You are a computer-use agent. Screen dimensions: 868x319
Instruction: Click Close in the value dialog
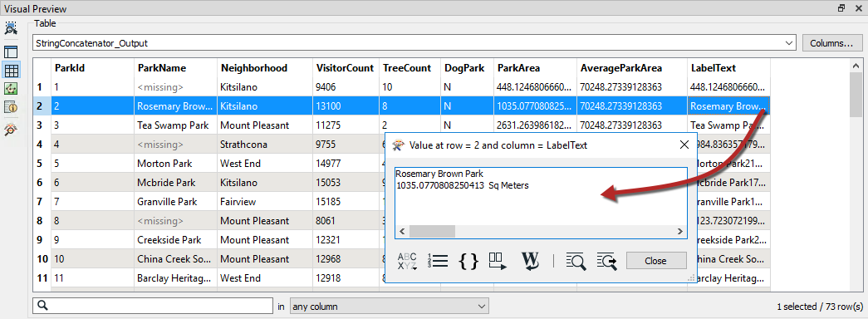(656, 261)
